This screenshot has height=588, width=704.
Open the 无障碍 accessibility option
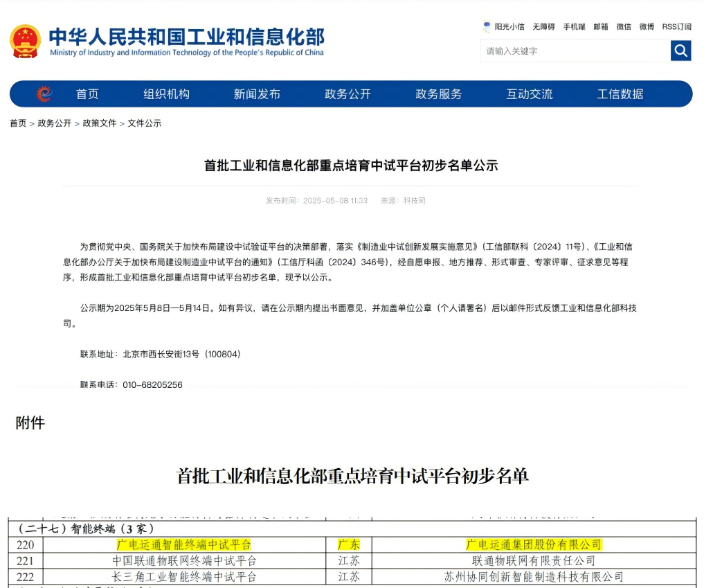coord(545,26)
